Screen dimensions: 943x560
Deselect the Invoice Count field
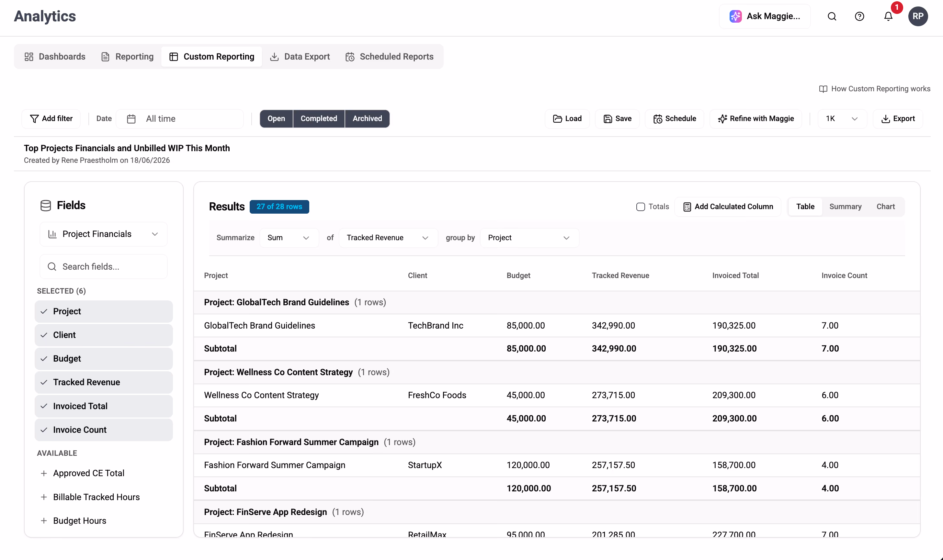103,430
